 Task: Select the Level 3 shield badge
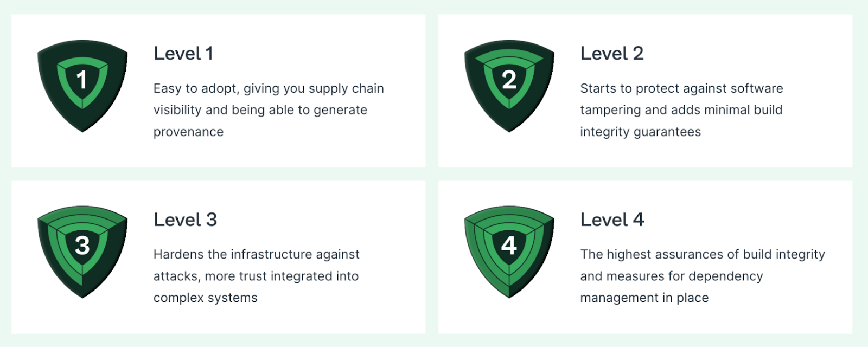(82, 250)
